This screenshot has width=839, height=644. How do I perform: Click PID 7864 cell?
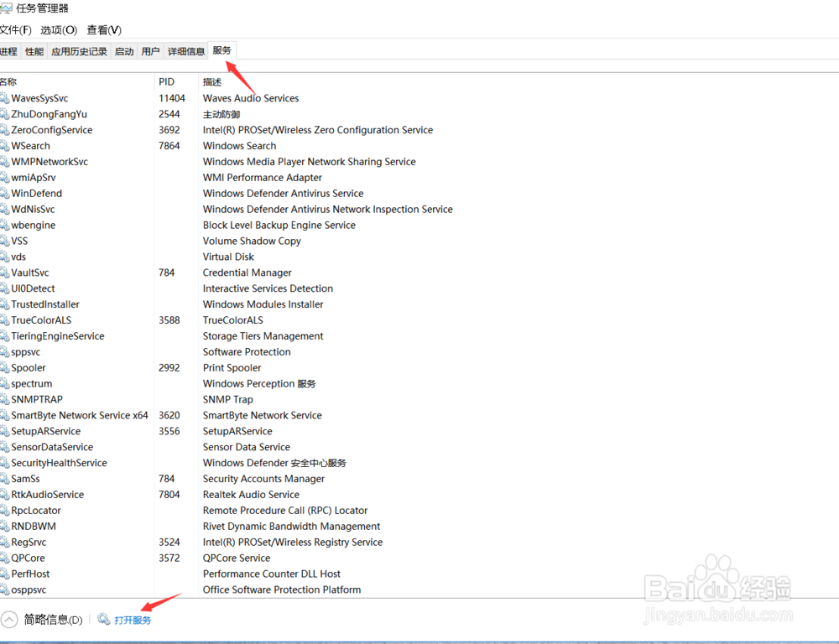coord(169,146)
